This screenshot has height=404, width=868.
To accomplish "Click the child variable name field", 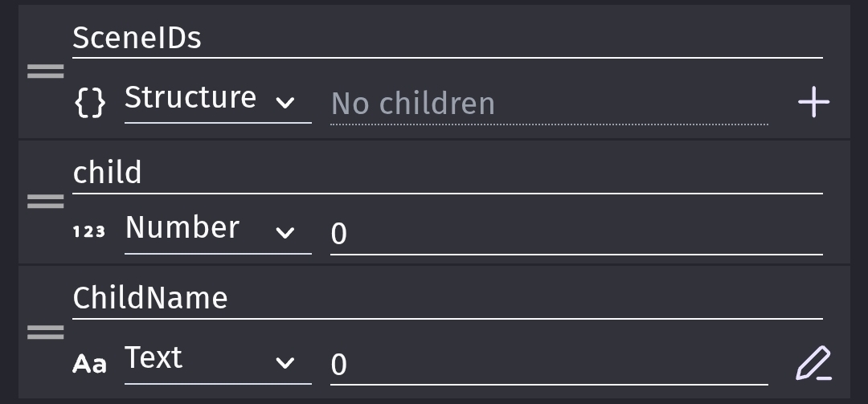I will click(x=447, y=173).
